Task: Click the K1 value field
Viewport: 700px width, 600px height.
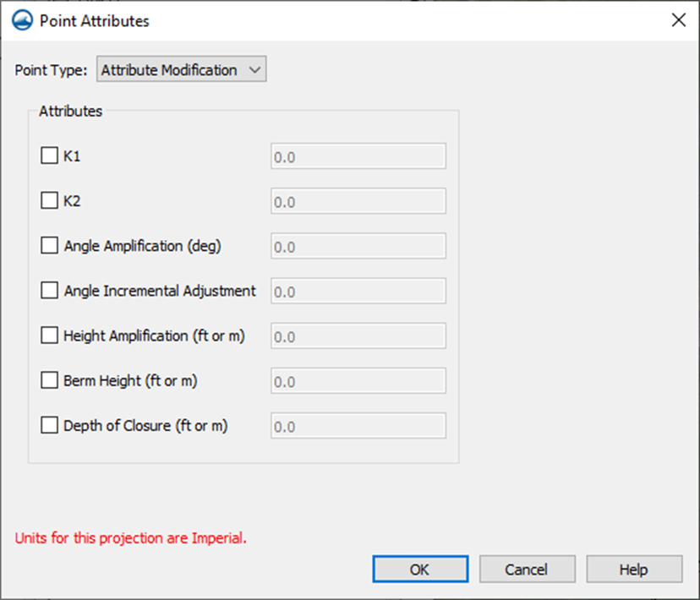Action: point(358,156)
